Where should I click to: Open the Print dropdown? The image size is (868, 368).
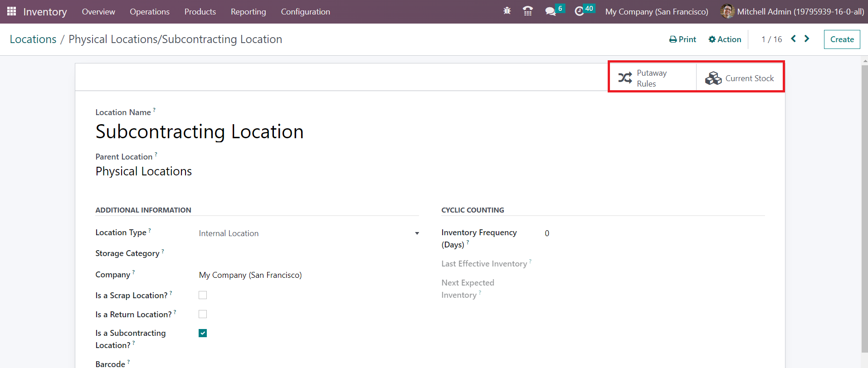(x=683, y=39)
